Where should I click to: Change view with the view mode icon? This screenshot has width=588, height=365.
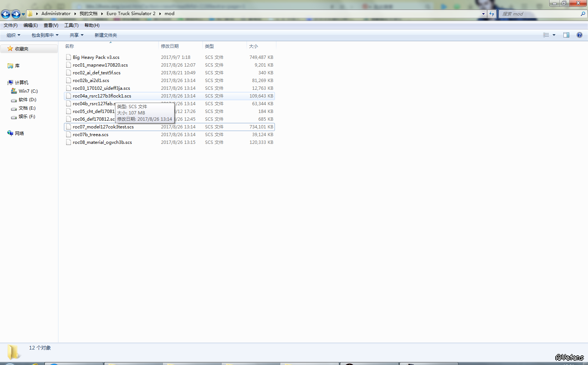pos(546,35)
